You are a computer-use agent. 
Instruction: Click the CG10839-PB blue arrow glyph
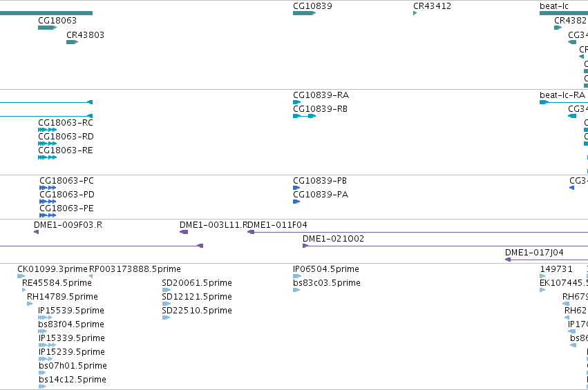point(296,188)
